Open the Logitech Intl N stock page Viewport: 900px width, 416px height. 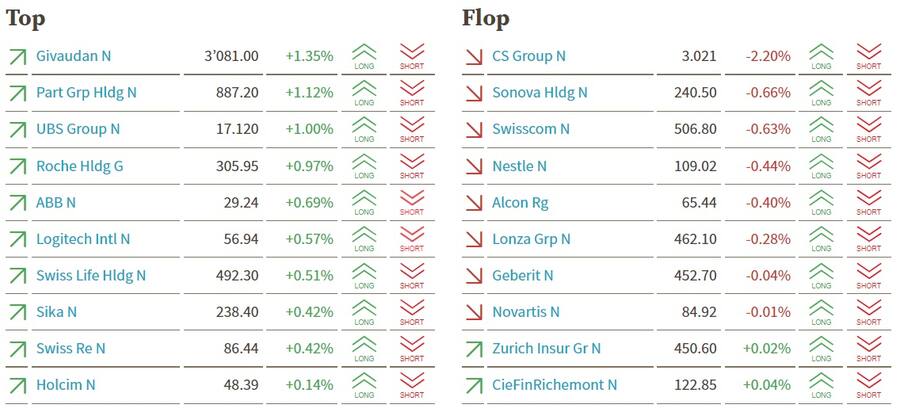click(x=83, y=239)
